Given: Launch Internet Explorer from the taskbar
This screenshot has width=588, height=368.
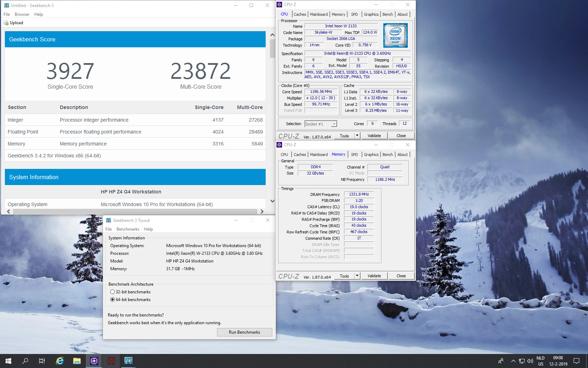Looking at the screenshot, I should pos(60,361).
